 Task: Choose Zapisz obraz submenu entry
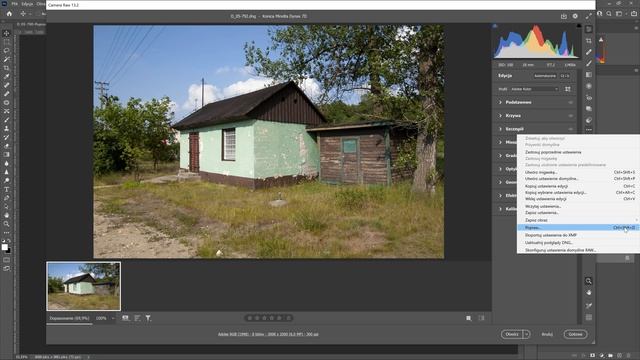tap(578, 220)
